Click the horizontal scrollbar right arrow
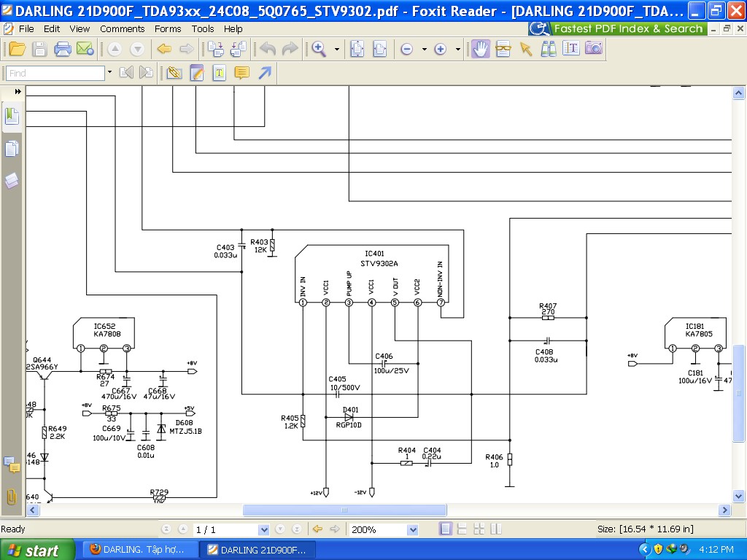The width and height of the screenshot is (747, 560). coord(724,510)
